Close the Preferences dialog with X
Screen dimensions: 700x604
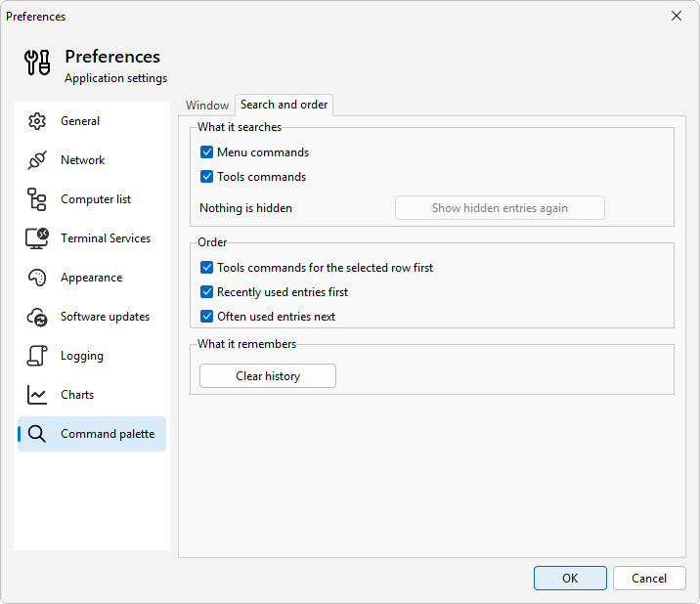point(677,16)
